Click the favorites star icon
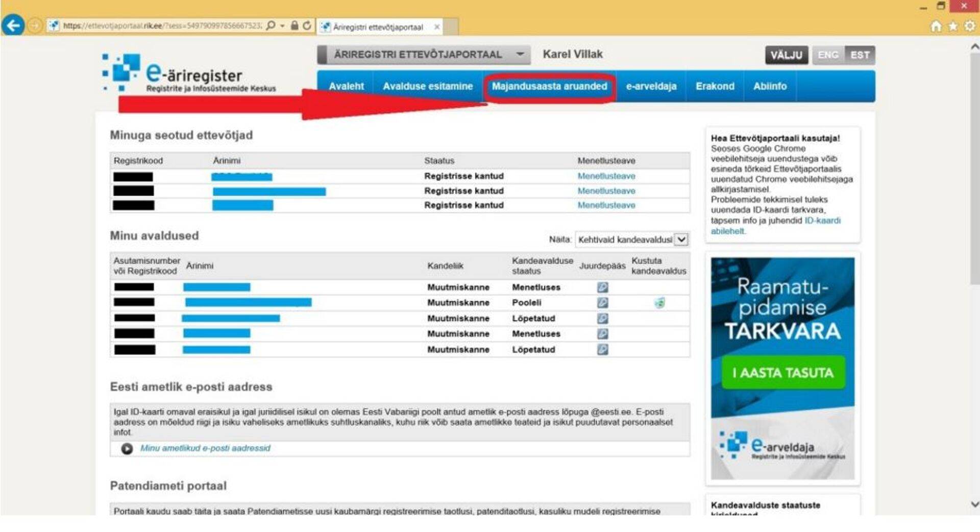980x532 pixels. (952, 26)
